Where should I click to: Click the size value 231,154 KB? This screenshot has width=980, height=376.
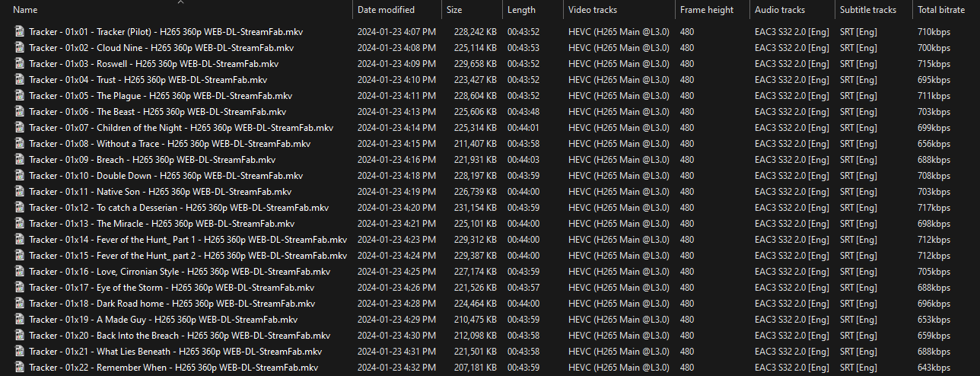tap(475, 208)
